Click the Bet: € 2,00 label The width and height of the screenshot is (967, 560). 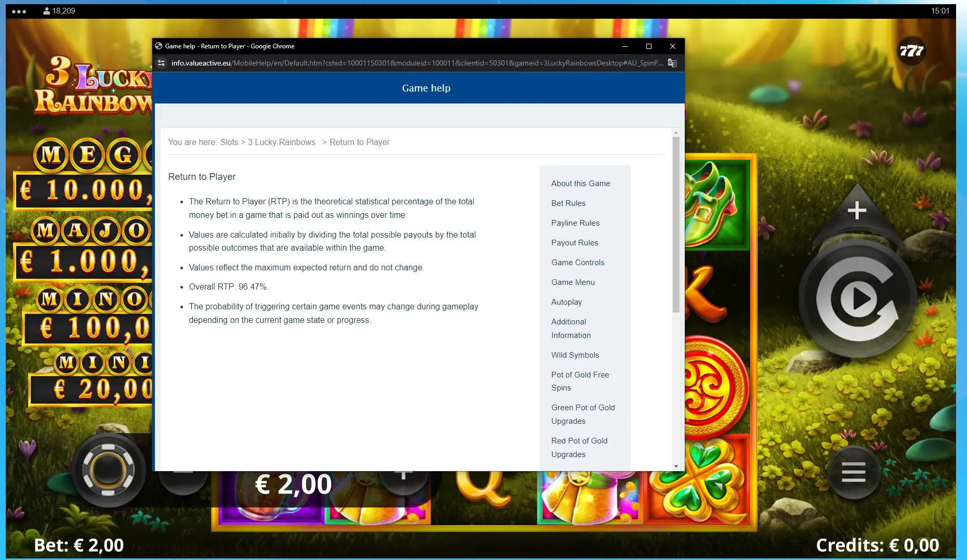coord(79,545)
